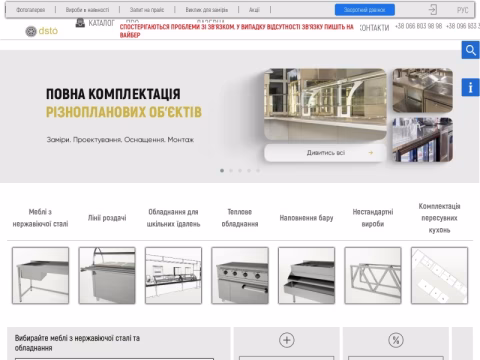Click golden text 'РІЗНОПЛАНОВИХ ОБ'ЄКТІВ'

[124, 112]
